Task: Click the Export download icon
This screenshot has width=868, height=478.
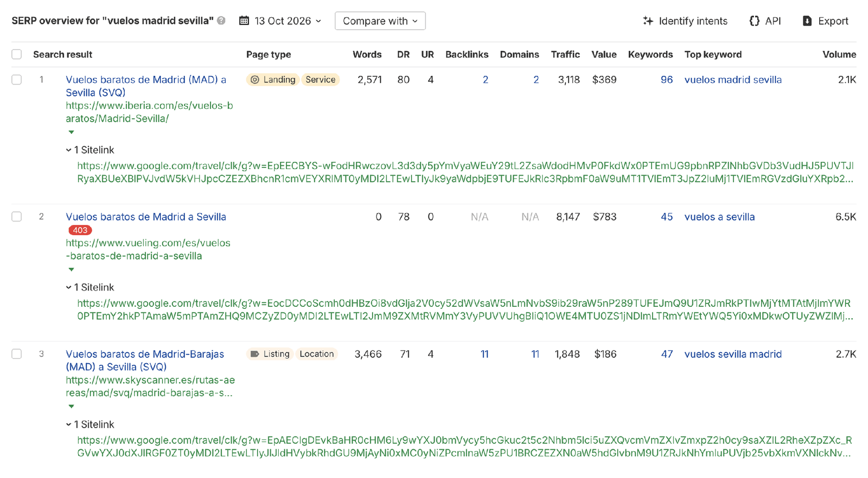Action: click(x=807, y=21)
